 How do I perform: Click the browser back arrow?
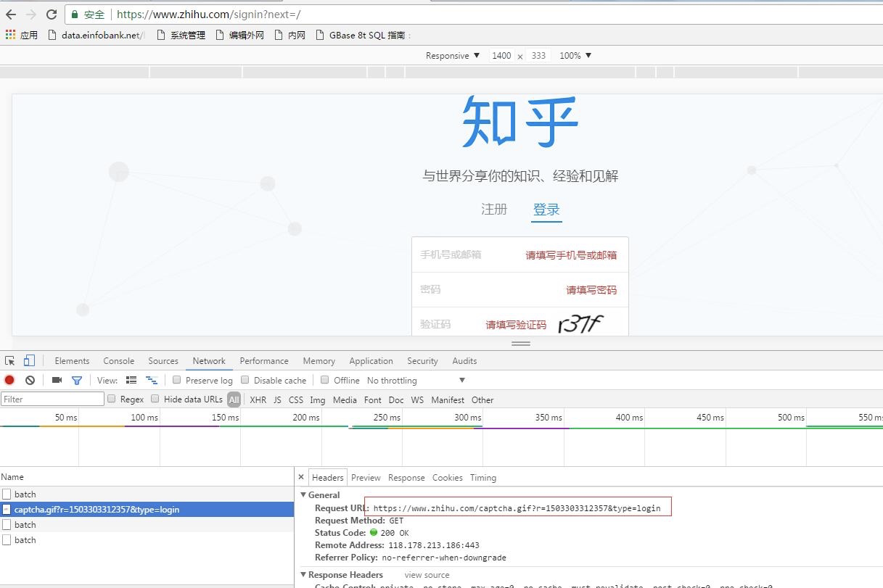(11, 15)
